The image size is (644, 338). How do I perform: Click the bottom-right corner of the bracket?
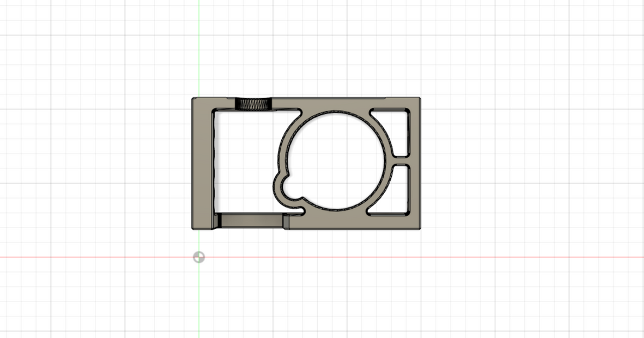pyautogui.click(x=420, y=229)
